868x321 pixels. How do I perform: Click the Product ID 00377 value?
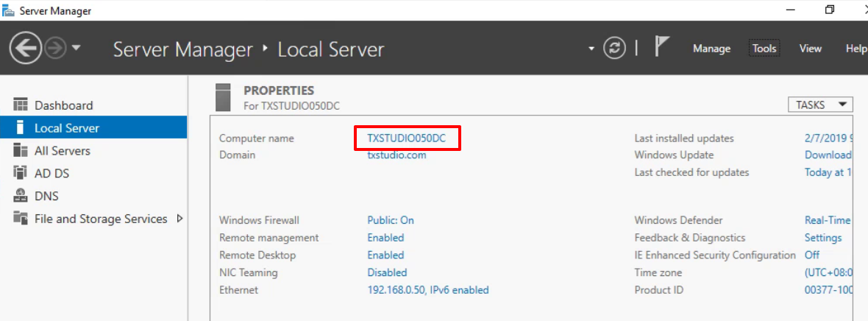(x=828, y=289)
